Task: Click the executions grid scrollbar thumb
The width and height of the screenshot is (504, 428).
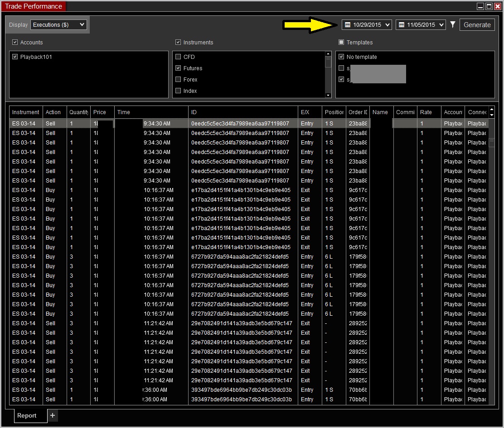Action: (x=491, y=142)
